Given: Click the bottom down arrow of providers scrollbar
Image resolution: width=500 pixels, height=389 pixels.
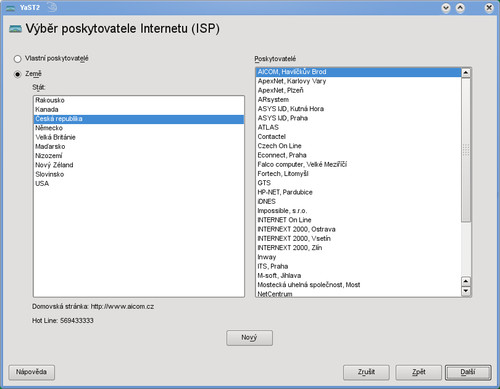Looking at the screenshot, I should pos(466,291).
